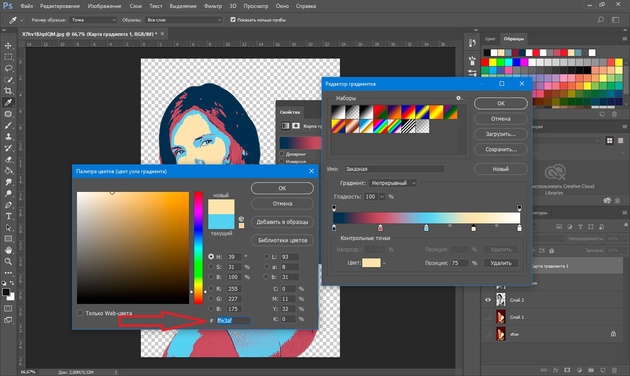
Task: Open the Фильтр menu
Action: 213,6
